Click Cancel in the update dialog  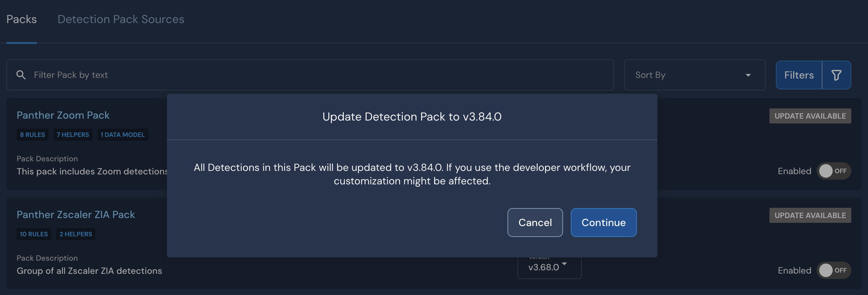(535, 222)
